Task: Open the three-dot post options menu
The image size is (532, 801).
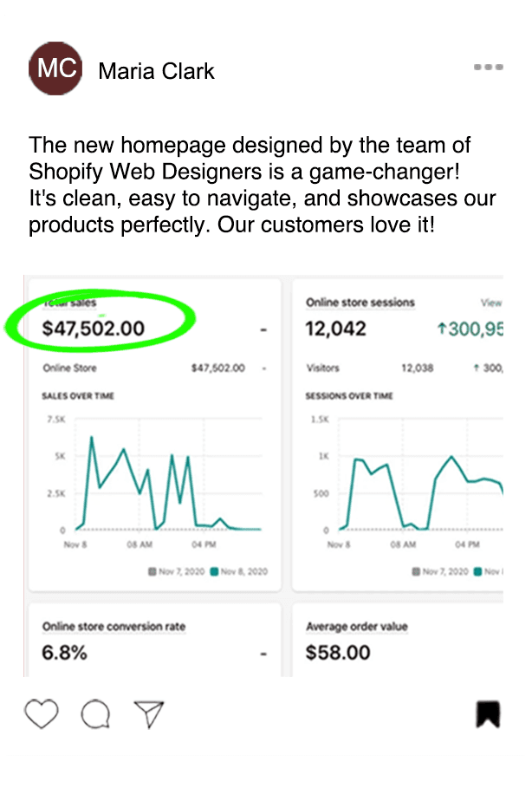Action: coord(489,67)
